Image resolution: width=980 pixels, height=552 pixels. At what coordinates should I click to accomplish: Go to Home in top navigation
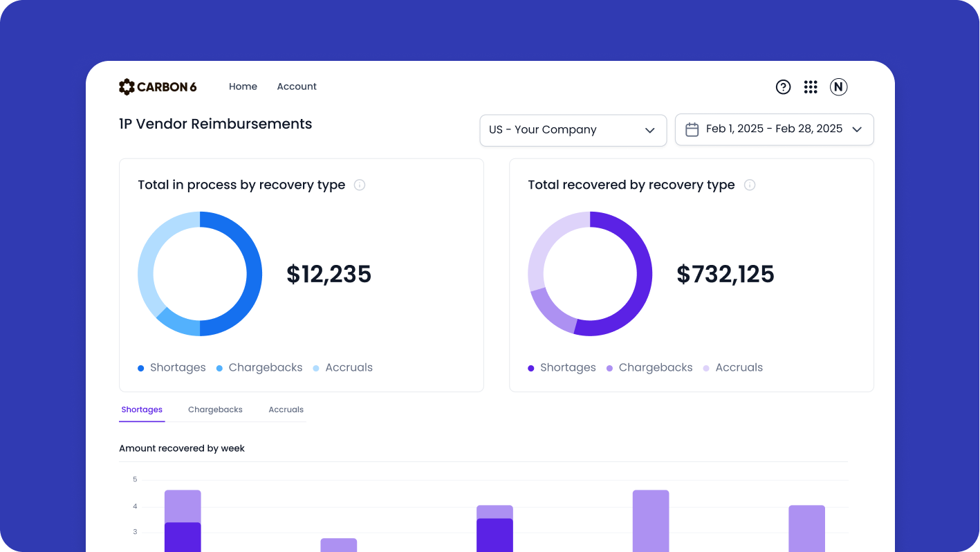(x=243, y=86)
